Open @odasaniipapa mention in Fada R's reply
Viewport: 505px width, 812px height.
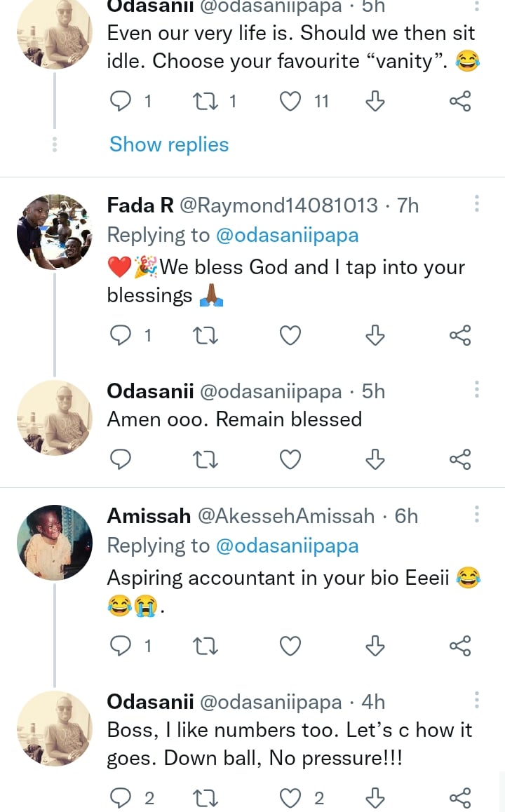[x=287, y=235]
